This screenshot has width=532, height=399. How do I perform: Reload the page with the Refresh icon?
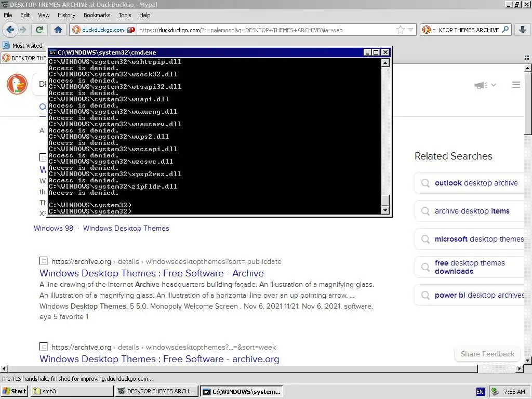(x=39, y=30)
